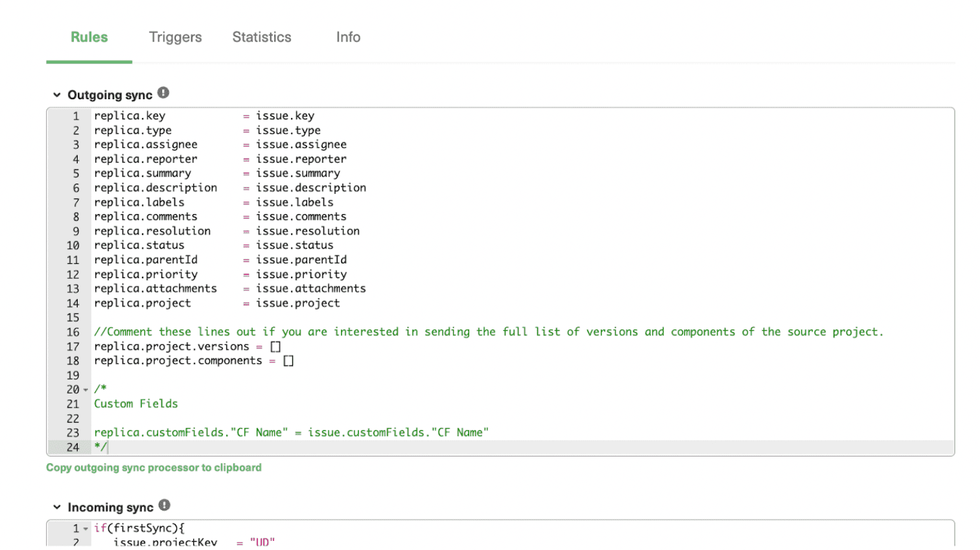This screenshot has width=980, height=550.
Task: Switch to the Statistics tab
Action: (261, 37)
